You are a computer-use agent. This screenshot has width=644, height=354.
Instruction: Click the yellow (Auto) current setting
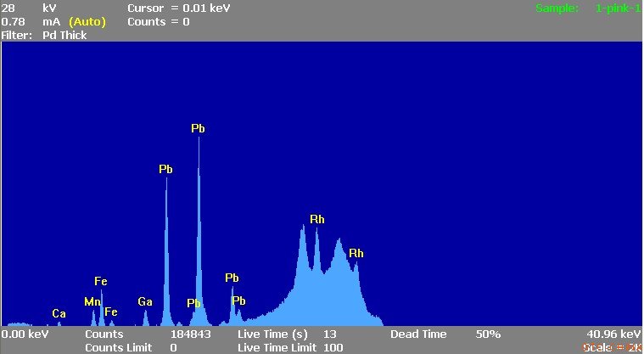point(87,21)
